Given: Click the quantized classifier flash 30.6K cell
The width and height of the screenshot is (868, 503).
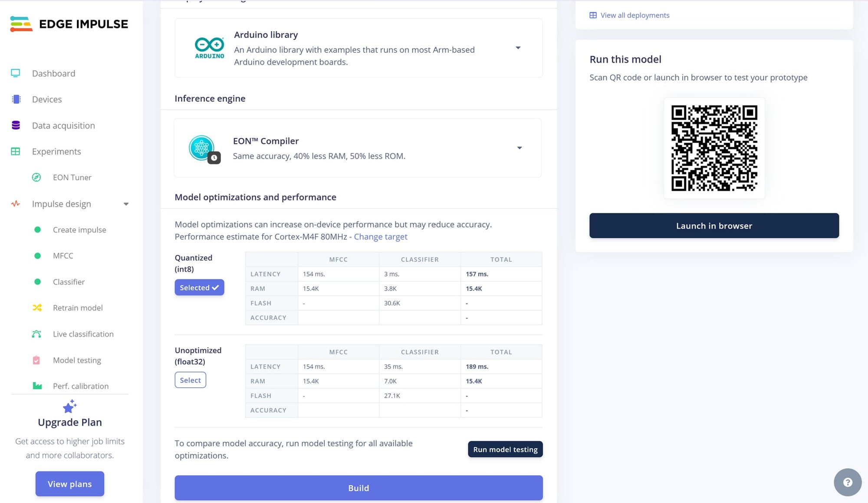Looking at the screenshot, I should (x=420, y=303).
